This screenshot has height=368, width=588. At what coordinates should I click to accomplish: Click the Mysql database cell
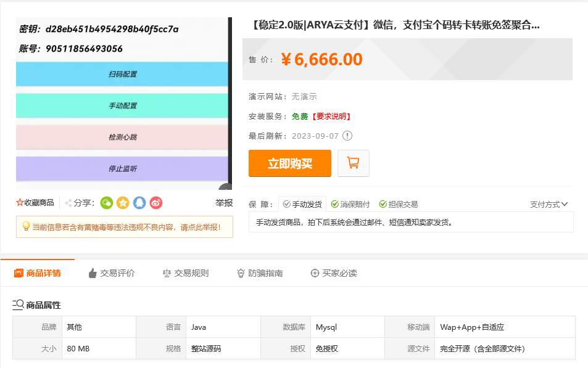click(347, 327)
